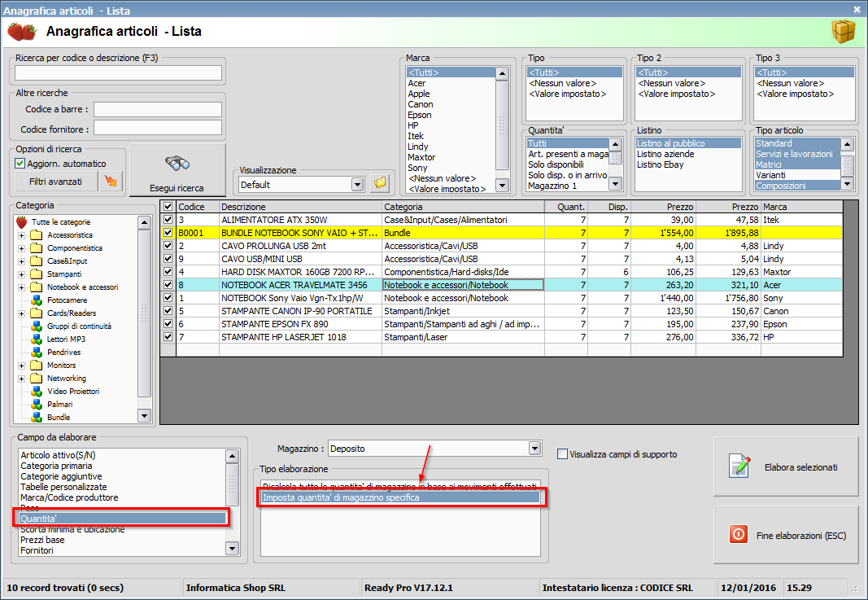Image resolution: width=868 pixels, height=600 pixels.
Task: Sort grid by Marca column header
Action: click(802, 207)
